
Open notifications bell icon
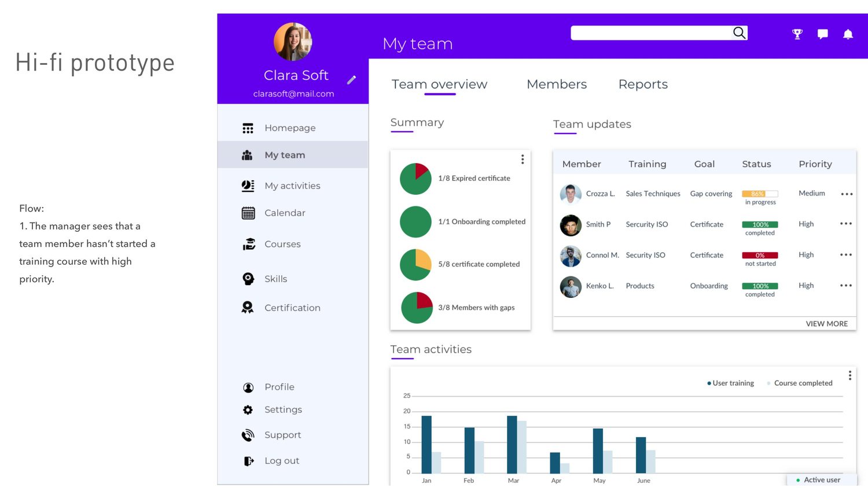pos(848,34)
